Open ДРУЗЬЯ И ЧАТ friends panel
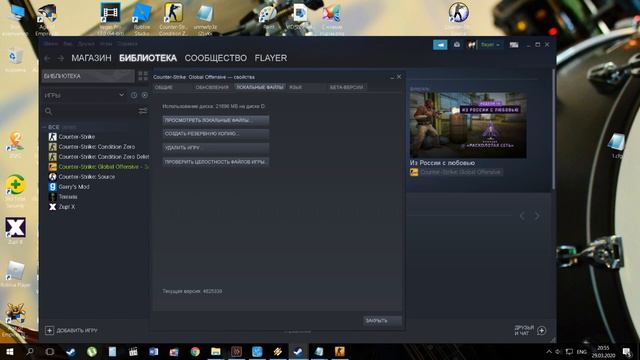 [530, 331]
